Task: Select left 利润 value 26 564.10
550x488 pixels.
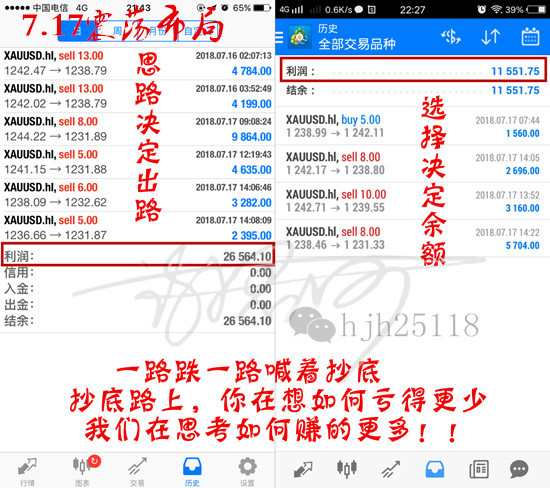Action: [247, 256]
